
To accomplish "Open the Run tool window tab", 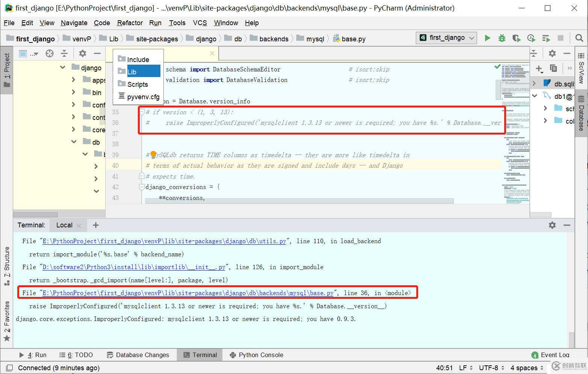I will point(33,355).
